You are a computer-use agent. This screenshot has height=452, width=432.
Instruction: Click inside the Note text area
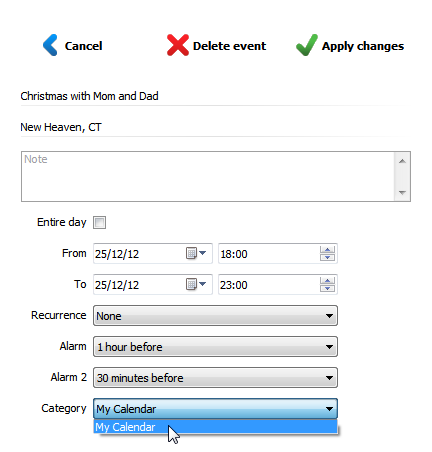pyautogui.click(x=208, y=176)
